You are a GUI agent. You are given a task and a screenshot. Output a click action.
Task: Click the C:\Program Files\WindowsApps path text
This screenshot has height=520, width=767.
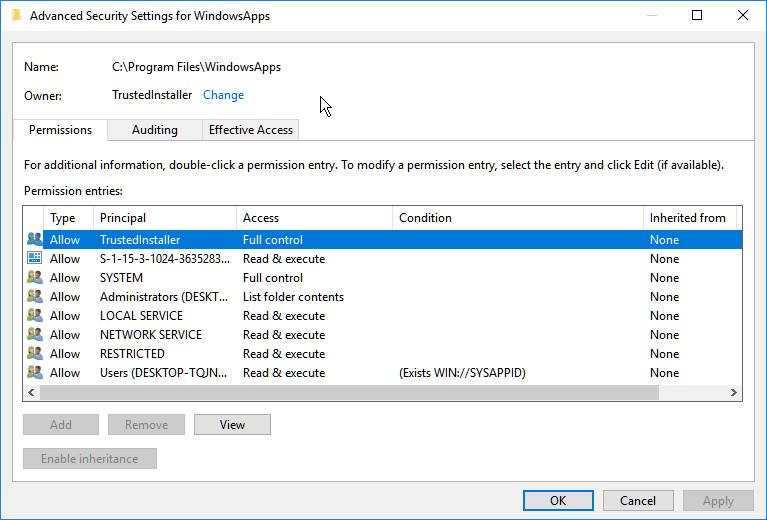[x=196, y=67]
